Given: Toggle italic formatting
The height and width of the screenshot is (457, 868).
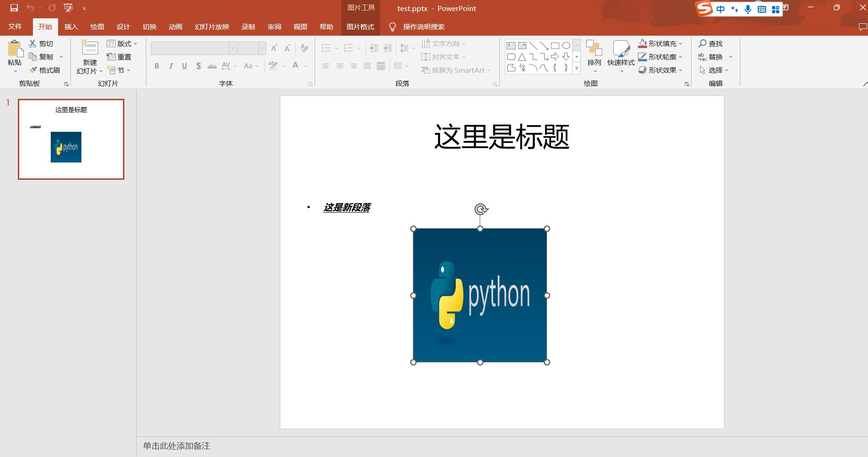Looking at the screenshot, I should tap(170, 66).
